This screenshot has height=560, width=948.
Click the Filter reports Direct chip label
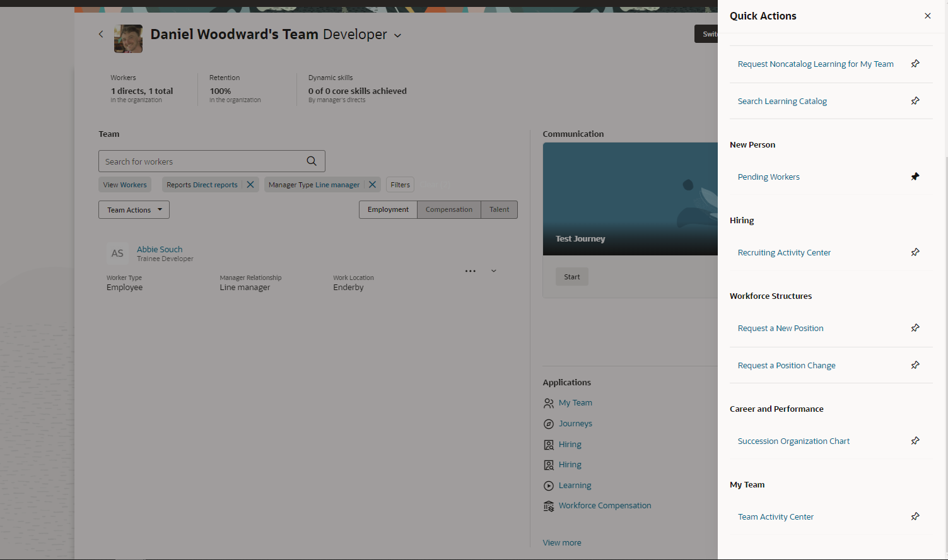(x=202, y=185)
